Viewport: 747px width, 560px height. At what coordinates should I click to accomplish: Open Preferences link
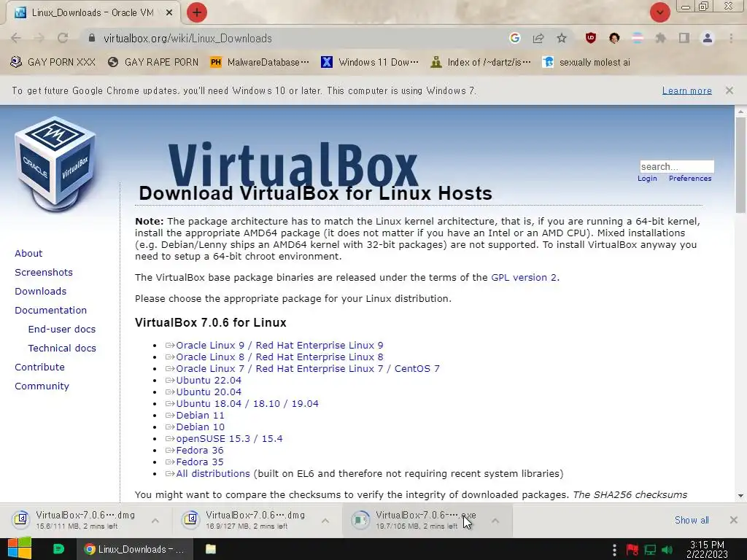(690, 178)
